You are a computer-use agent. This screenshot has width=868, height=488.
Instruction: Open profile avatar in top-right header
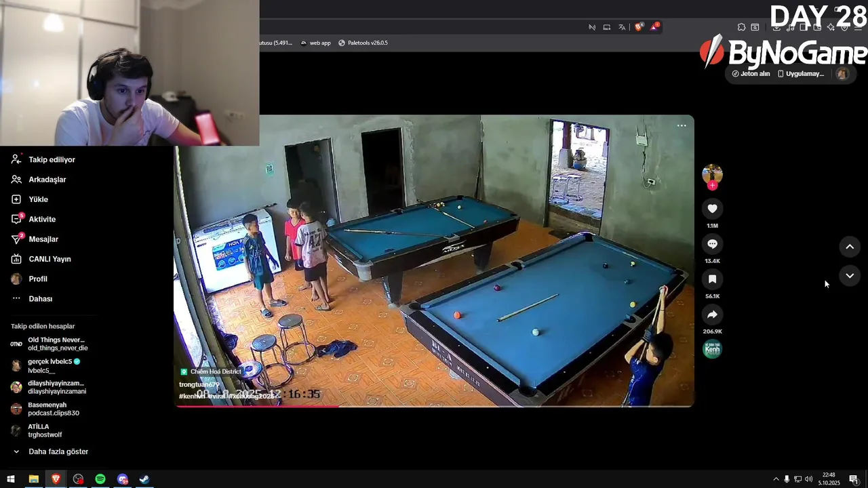[842, 74]
